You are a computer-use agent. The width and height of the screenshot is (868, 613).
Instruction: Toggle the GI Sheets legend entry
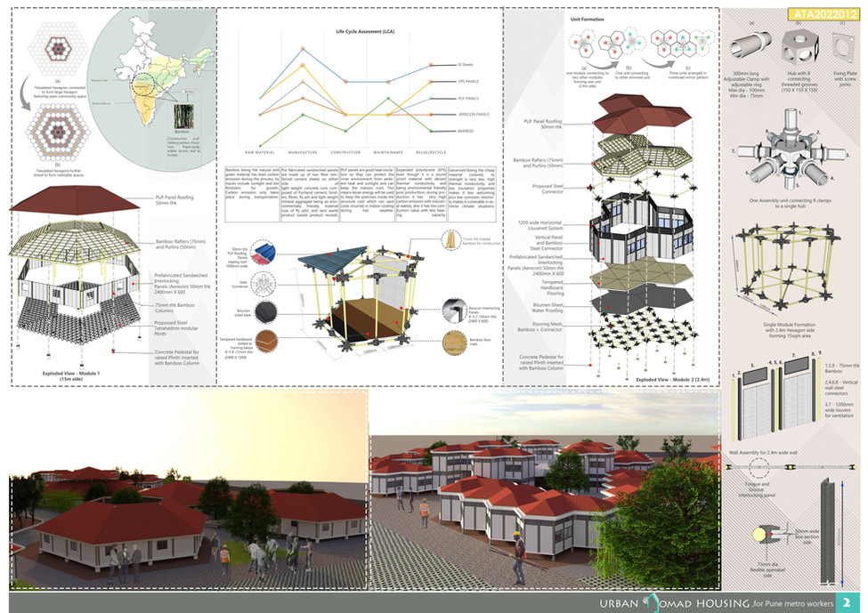coord(465,65)
